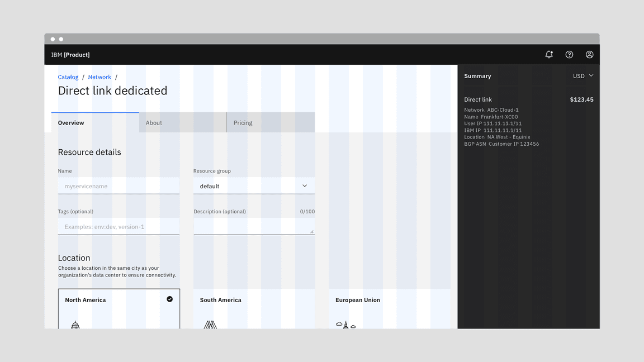The width and height of the screenshot is (644, 362).
Task: Select the European Union location tile
Action: tap(389, 308)
